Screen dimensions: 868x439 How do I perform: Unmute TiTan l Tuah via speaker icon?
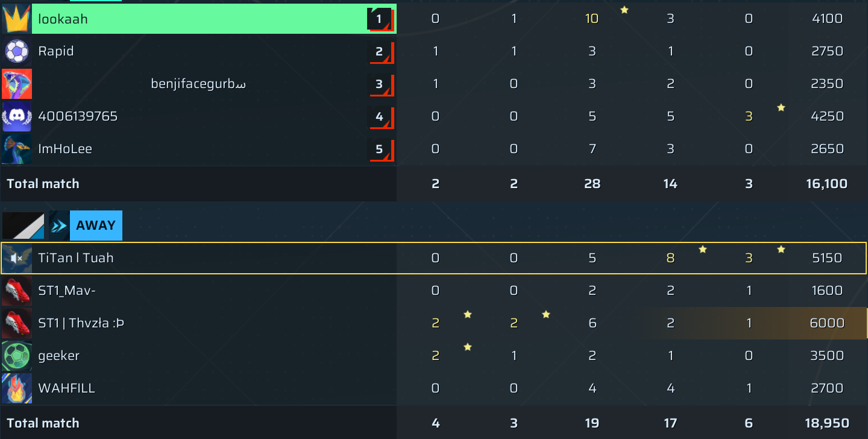point(17,258)
